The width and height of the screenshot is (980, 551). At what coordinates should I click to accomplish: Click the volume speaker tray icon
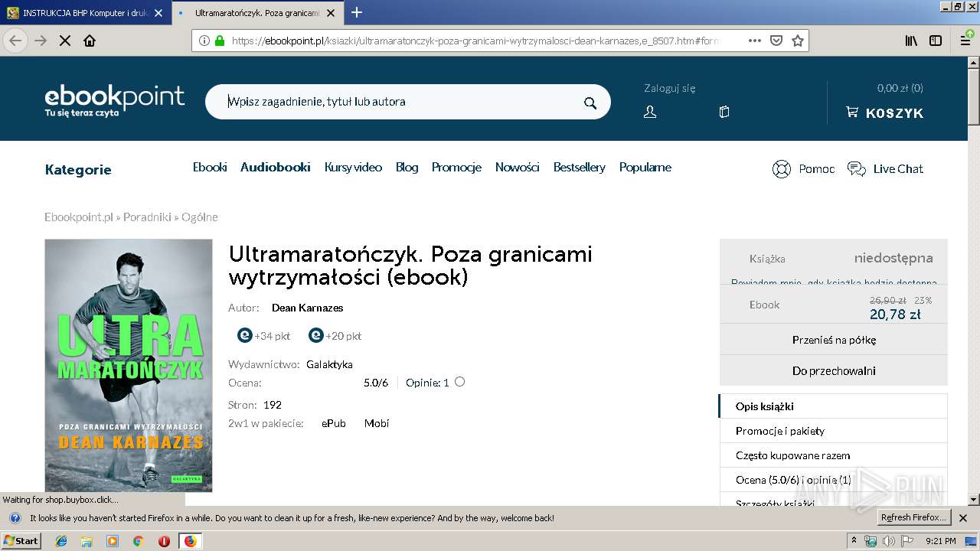pyautogui.click(x=888, y=541)
